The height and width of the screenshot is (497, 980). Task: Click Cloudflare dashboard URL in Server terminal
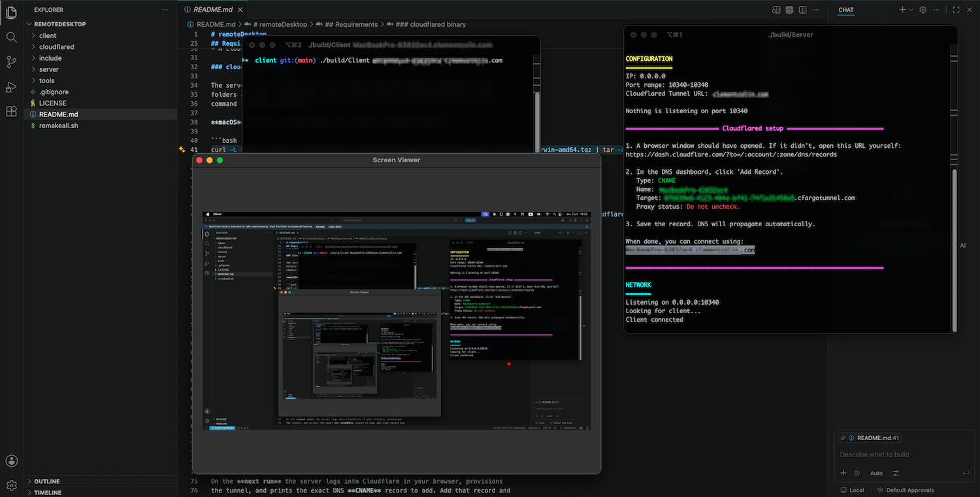731,154
